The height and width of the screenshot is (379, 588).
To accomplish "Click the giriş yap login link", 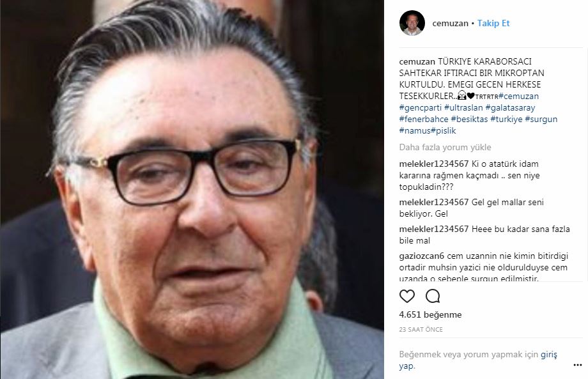I will tap(478, 360).
